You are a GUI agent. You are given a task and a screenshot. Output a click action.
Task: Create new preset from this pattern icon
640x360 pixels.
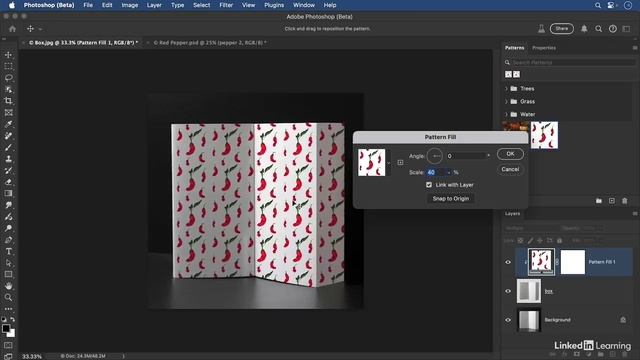point(400,162)
